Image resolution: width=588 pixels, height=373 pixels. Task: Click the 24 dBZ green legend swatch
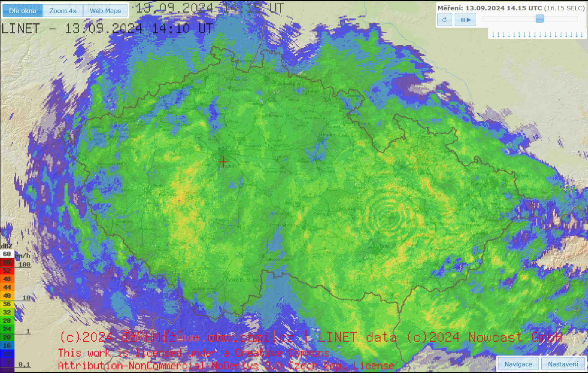point(7,329)
